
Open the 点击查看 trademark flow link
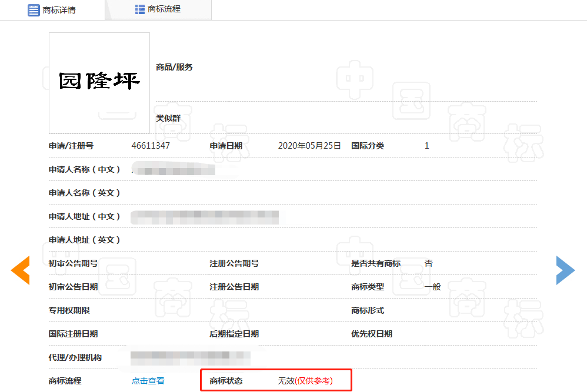148,381
